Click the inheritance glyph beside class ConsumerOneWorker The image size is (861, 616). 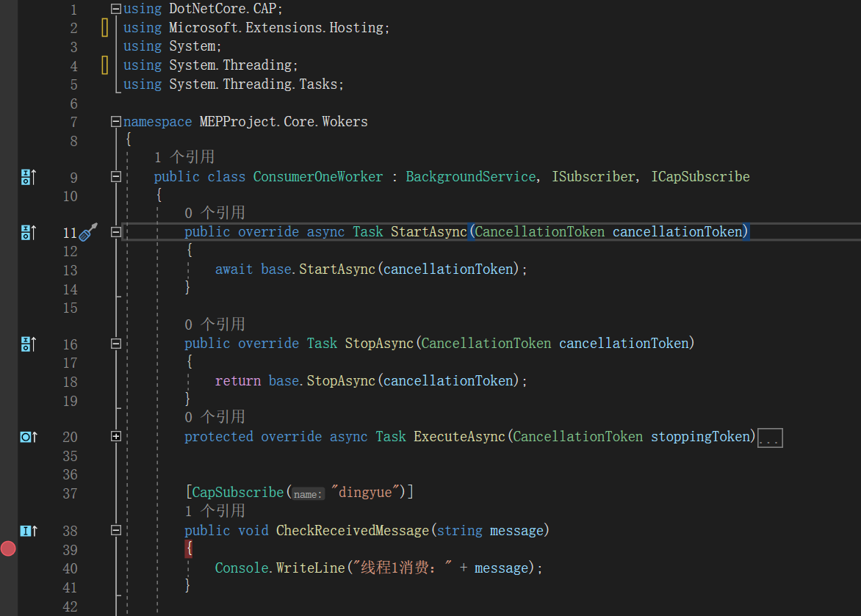pos(24,176)
